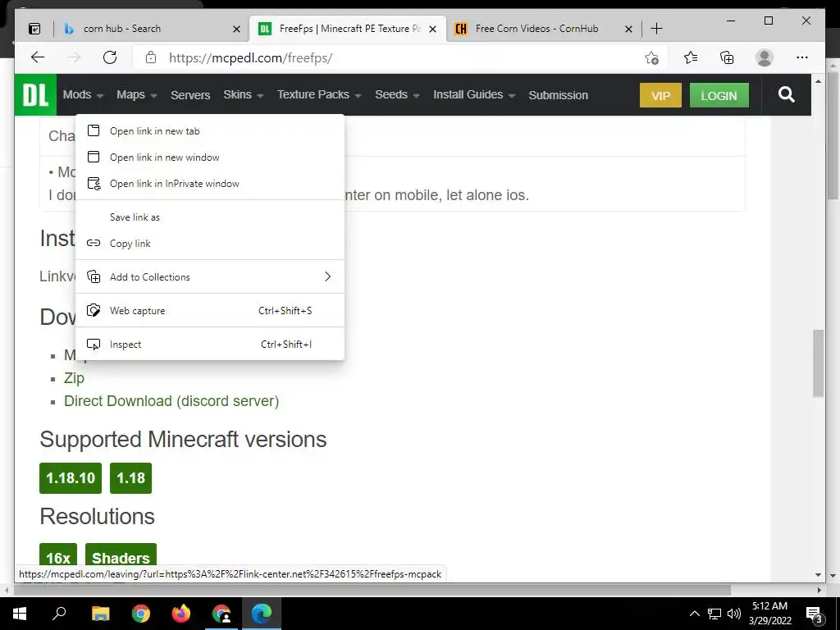Image resolution: width=840 pixels, height=630 pixels.
Task: Click the 1.18.10 version tag
Action: pyautogui.click(x=71, y=478)
